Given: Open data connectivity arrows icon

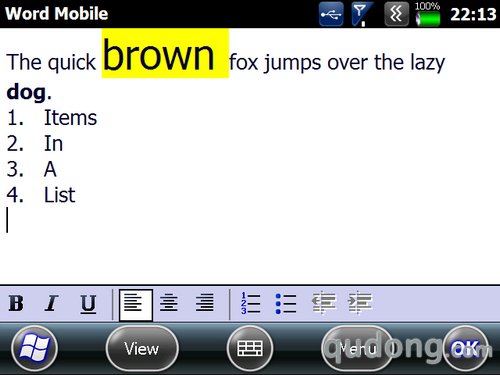Looking at the screenshot, I should point(396,14).
